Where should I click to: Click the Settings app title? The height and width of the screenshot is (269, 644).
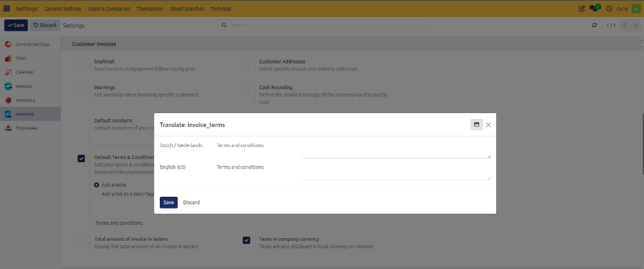pyautogui.click(x=26, y=9)
